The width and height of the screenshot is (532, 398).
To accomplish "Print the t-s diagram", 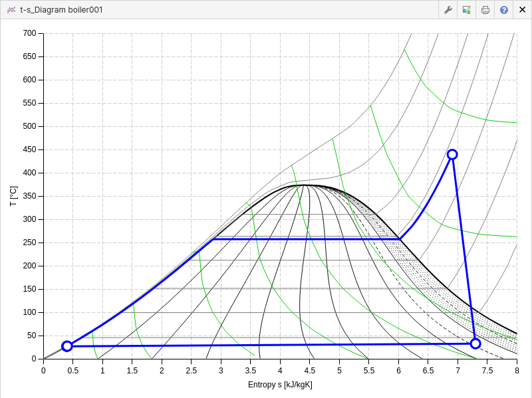I will point(485,10).
